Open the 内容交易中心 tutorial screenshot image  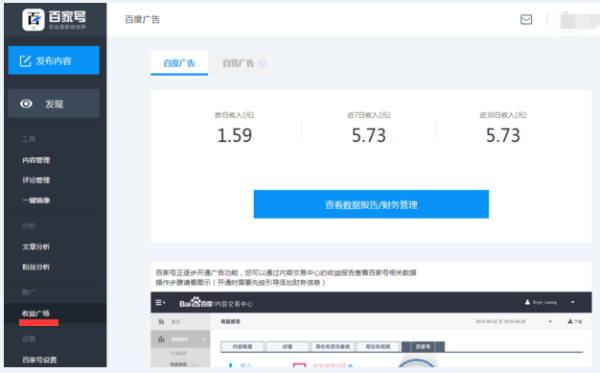click(x=371, y=329)
